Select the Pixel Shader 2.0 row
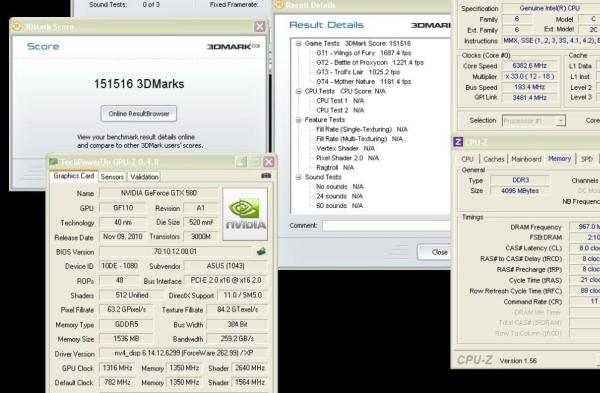 point(347,158)
